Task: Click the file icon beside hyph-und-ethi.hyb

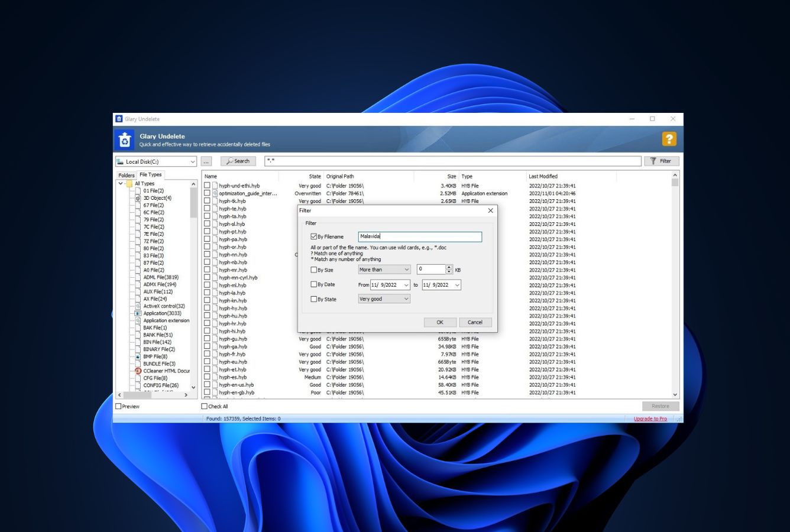Action: (215, 186)
